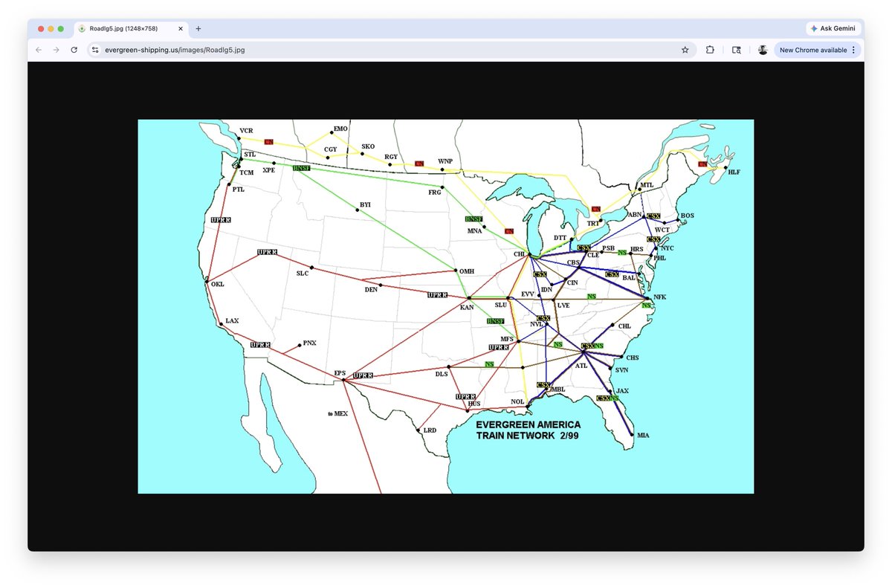Viewport: 892px width, 588px height.
Task: Reload the Roadlg5.jpg page
Action: [74, 50]
